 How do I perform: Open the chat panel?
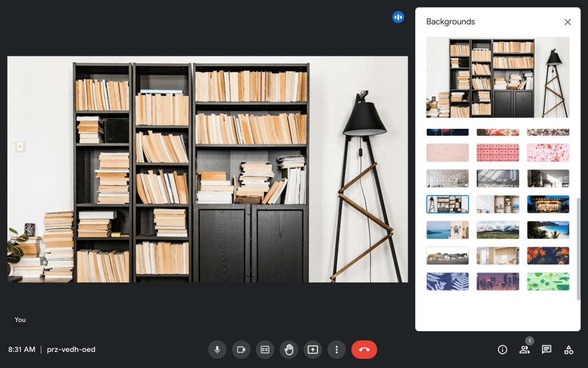(547, 350)
